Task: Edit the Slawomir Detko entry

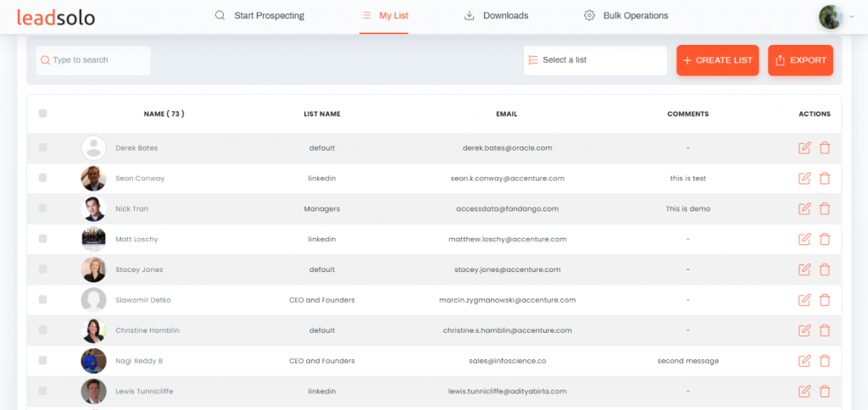Action: click(x=804, y=300)
